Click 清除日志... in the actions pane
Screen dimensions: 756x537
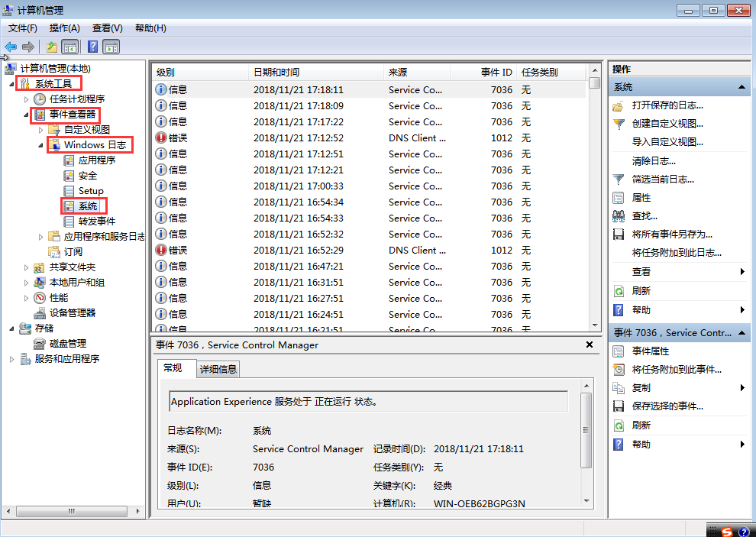point(654,161)
